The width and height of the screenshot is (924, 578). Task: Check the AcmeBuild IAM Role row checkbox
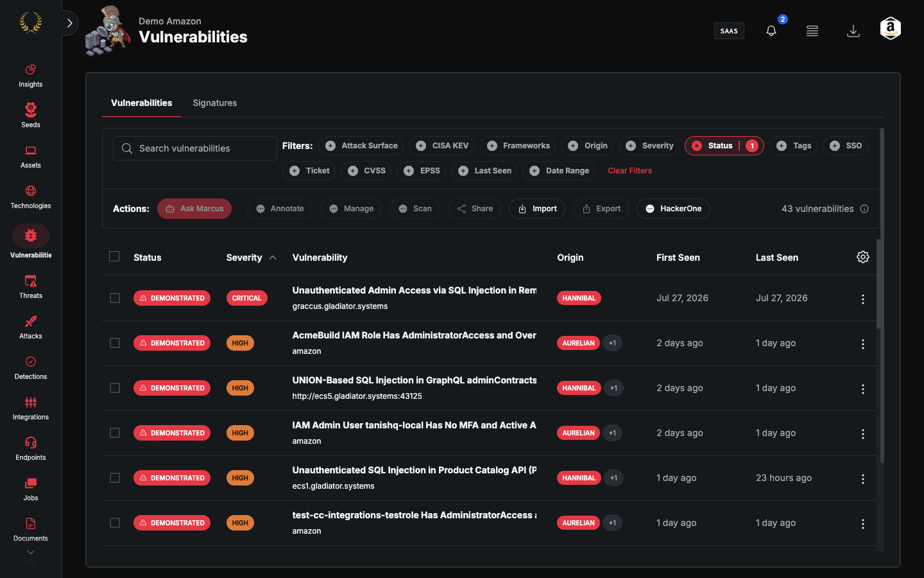pos(115,343)
